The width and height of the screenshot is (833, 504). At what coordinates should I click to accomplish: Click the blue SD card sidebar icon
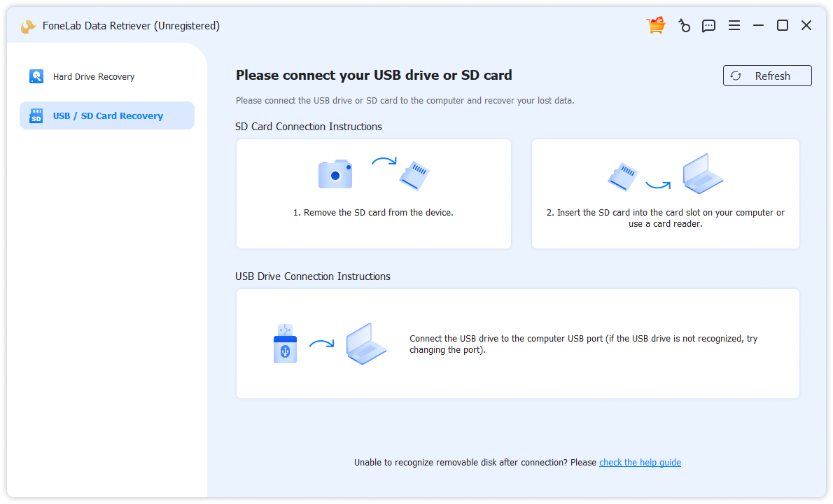36,115
